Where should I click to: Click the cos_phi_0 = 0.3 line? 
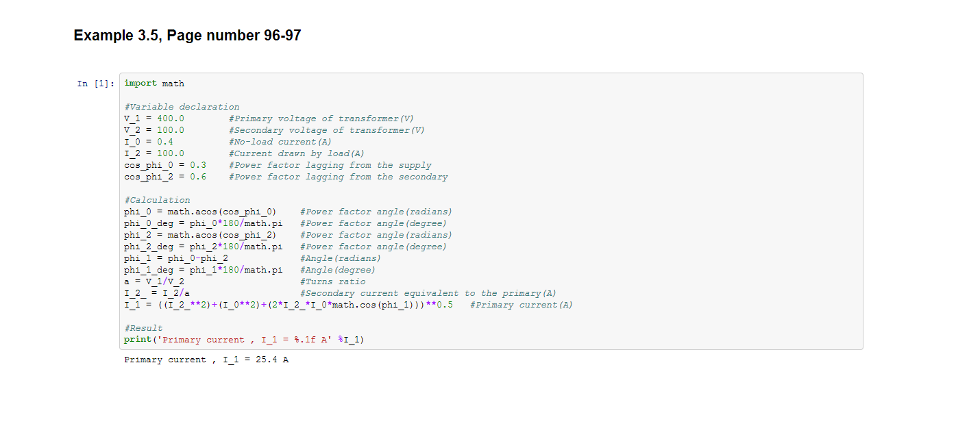click(165, 165)
